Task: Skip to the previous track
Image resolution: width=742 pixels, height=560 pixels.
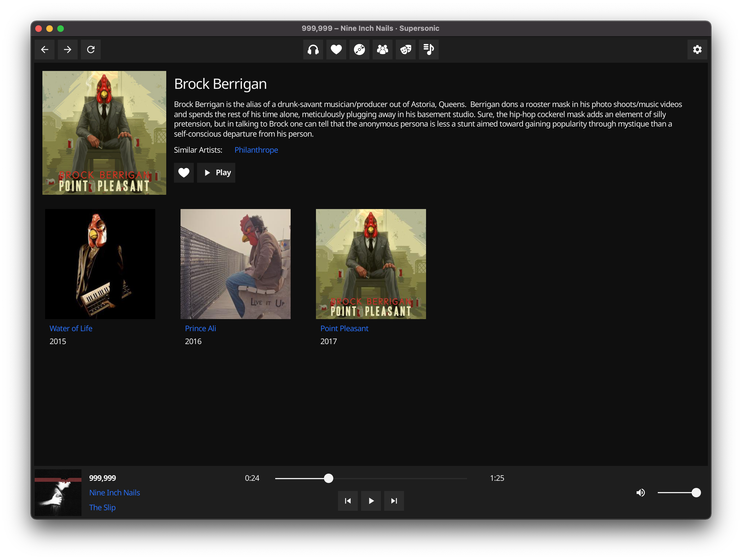Action: pos(348,501)
